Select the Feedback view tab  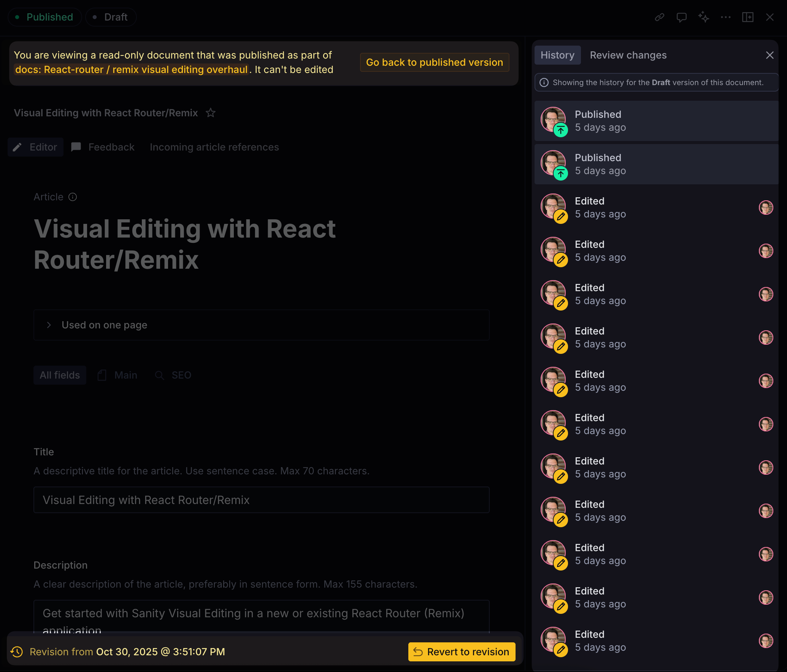click(103, 147)
